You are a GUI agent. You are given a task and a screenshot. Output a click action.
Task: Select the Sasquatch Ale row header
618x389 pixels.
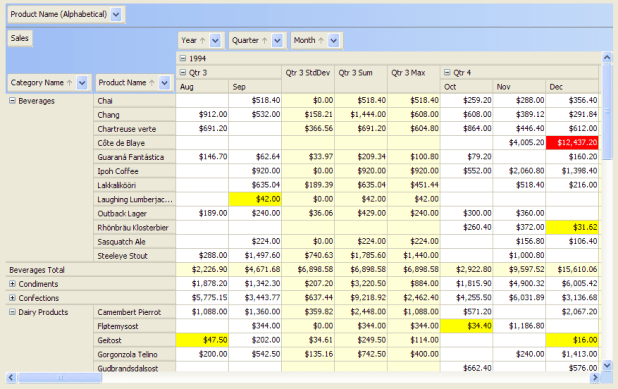(135, 242)
